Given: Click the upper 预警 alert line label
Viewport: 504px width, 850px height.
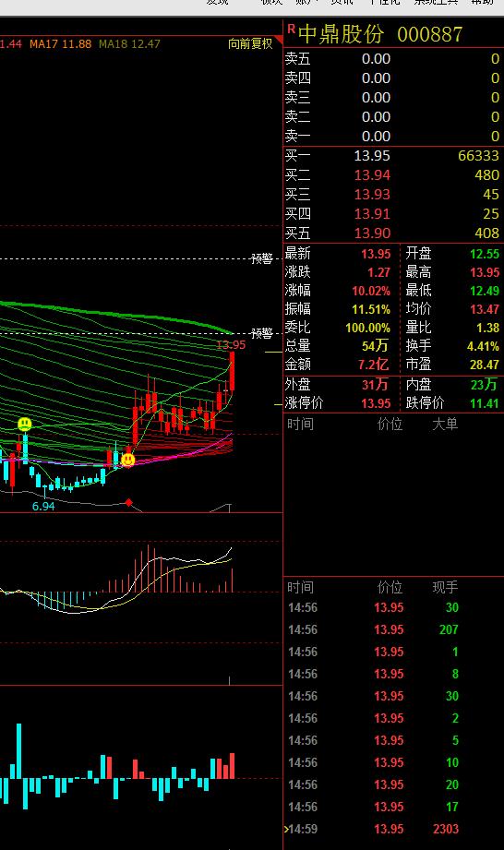Looking at the screenshot, I should coord(262,258).
